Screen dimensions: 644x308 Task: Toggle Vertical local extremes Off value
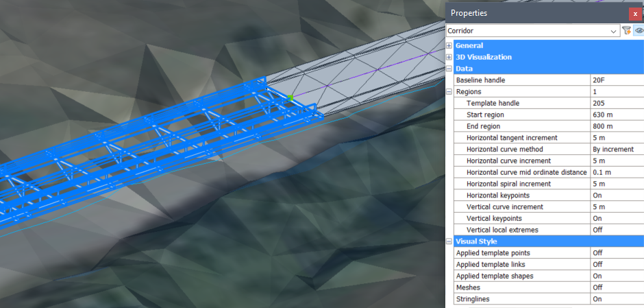617,230
